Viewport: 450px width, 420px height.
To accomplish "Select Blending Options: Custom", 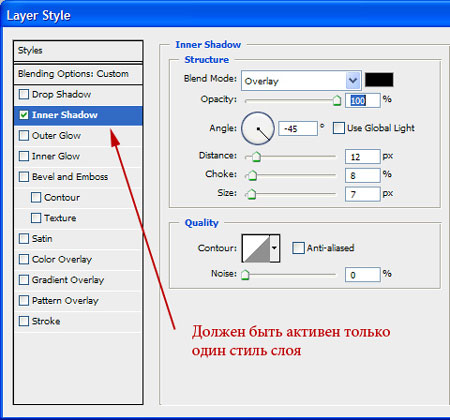I will click(78, 74).
